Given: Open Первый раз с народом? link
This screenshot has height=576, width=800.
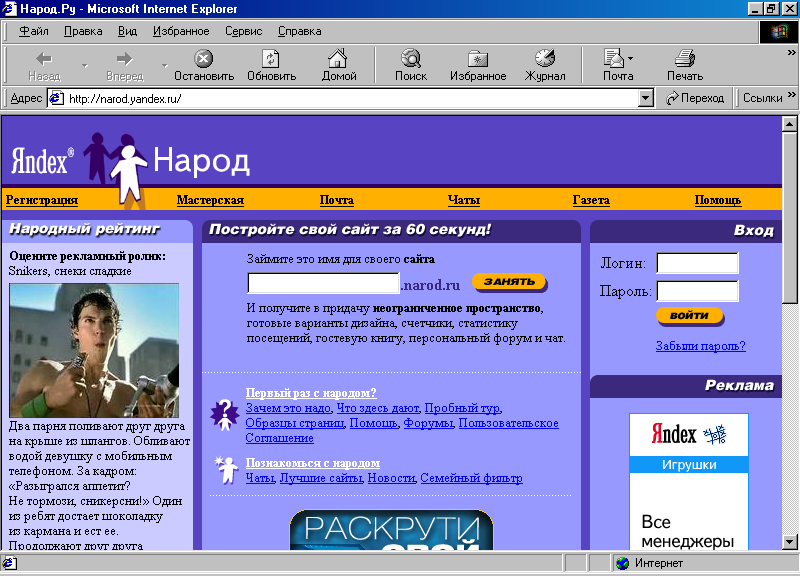Looking at the screenshot, I should coord(311,393).
